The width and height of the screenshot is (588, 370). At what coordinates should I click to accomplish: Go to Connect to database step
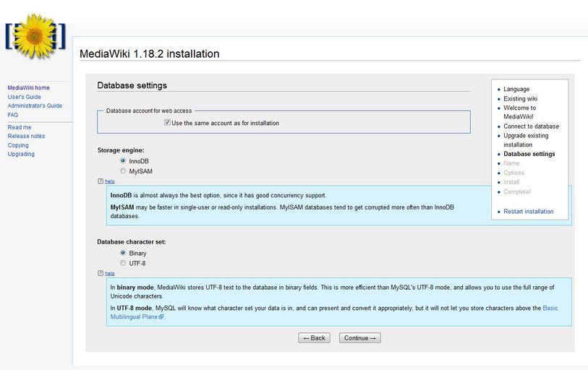click(531, 126)
